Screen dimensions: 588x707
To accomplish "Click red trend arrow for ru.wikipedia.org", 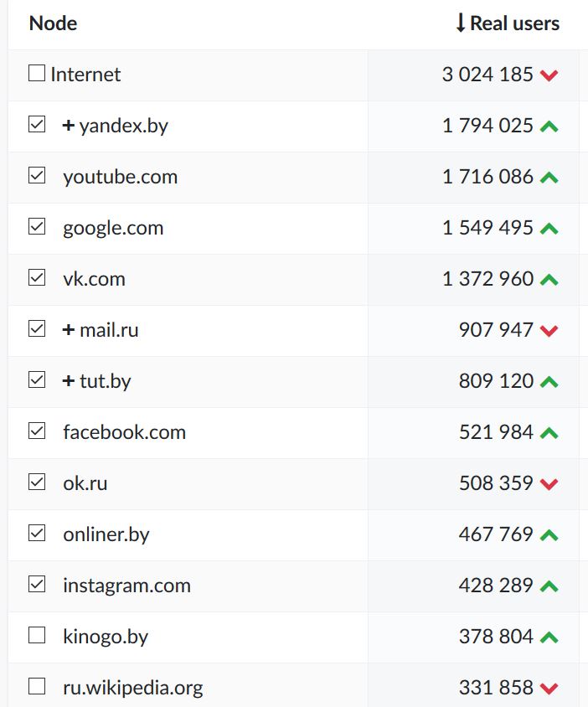I will click(549, 689).
